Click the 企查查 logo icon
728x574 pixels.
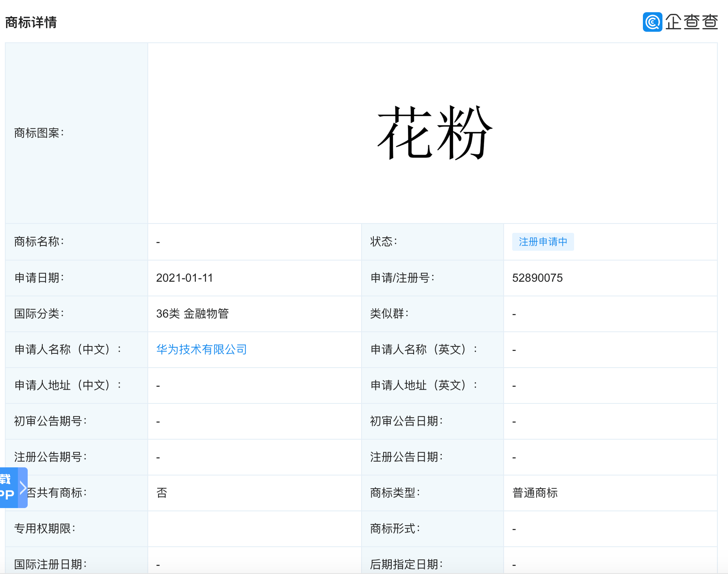652,22
